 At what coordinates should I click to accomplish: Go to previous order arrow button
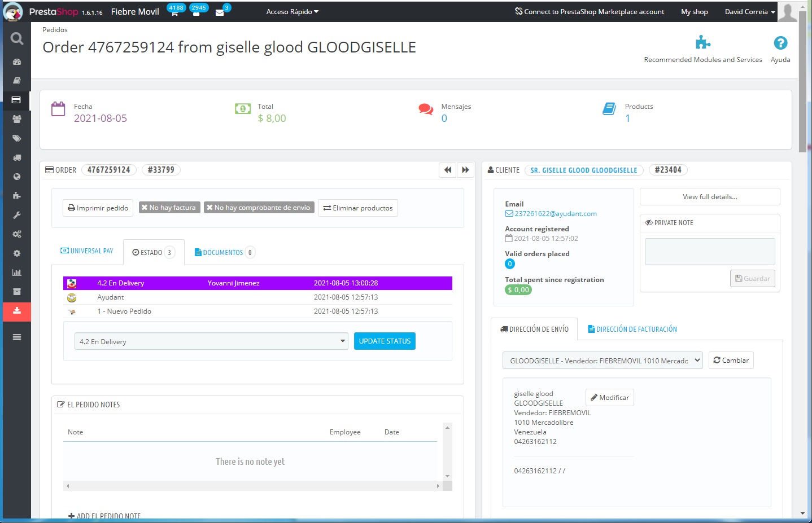click(x=448, y=170)
